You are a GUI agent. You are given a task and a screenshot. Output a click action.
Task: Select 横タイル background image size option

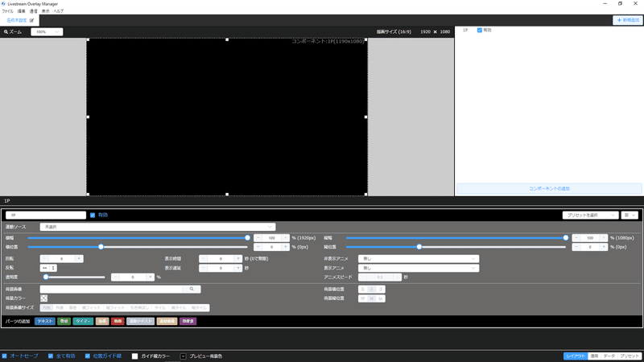(178, 308)
